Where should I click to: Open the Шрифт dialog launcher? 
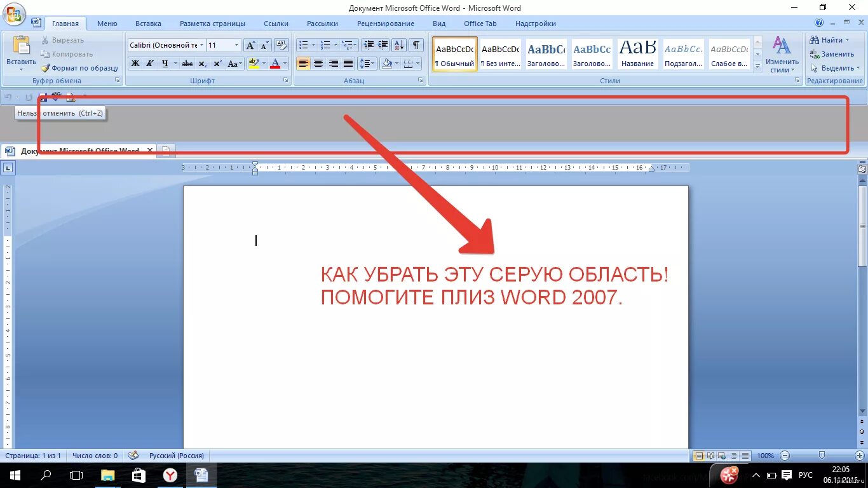(x=286, y=81)
